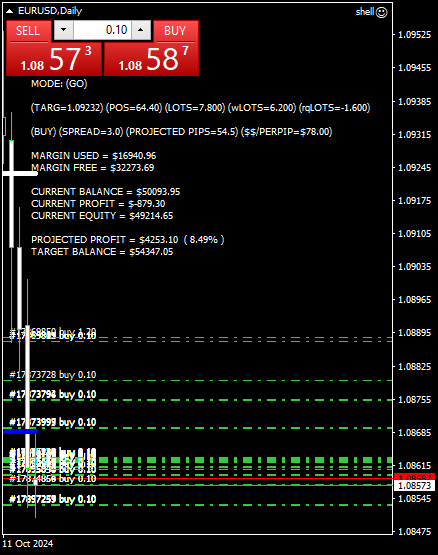The height and width of the screenshot is (555, 438).
Task: Increase lot size with the up arrow
Action: point(141,30)
